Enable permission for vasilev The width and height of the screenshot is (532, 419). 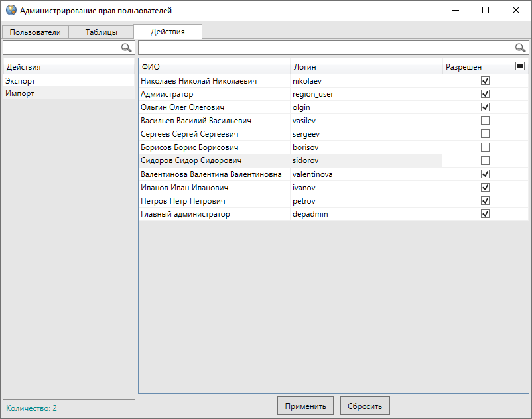485,121
